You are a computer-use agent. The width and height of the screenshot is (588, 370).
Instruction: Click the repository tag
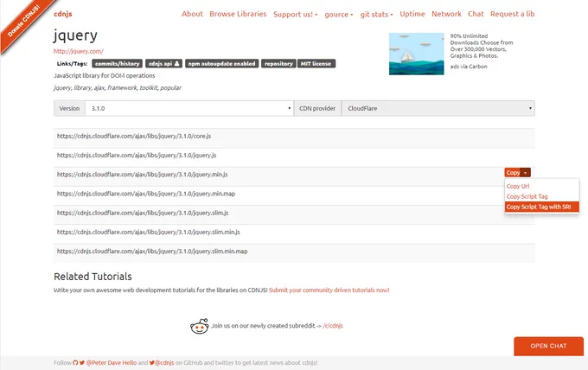(278, 64)
